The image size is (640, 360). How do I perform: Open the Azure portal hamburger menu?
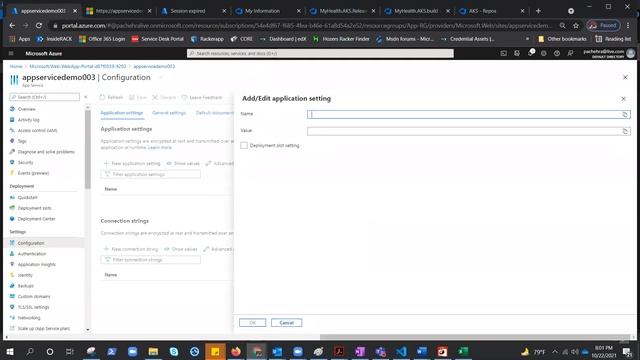[x=11, y=53]
